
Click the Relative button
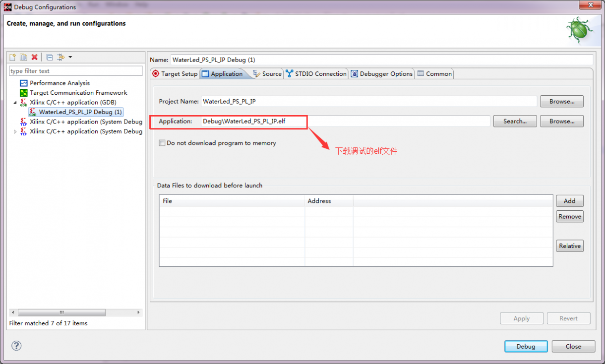click(570, 245)
